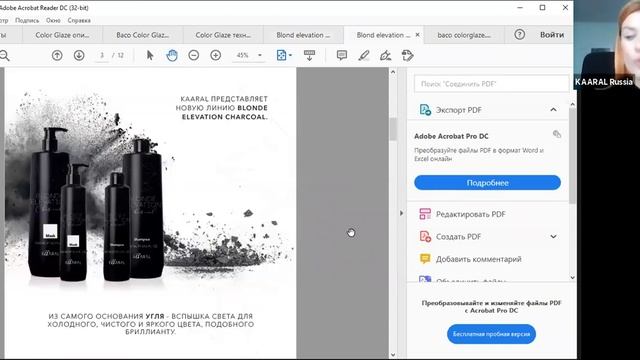The width and height of the screenshot is (640, 360).
Task: Enable scrolling mode keyboard icon
Action: 309,55
